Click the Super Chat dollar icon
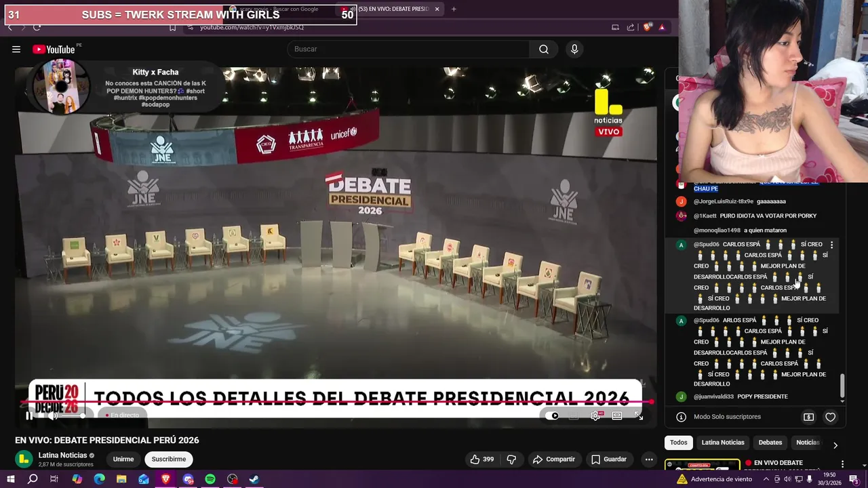The height and width of the screenshot is (488, 868). coord(808,417)
